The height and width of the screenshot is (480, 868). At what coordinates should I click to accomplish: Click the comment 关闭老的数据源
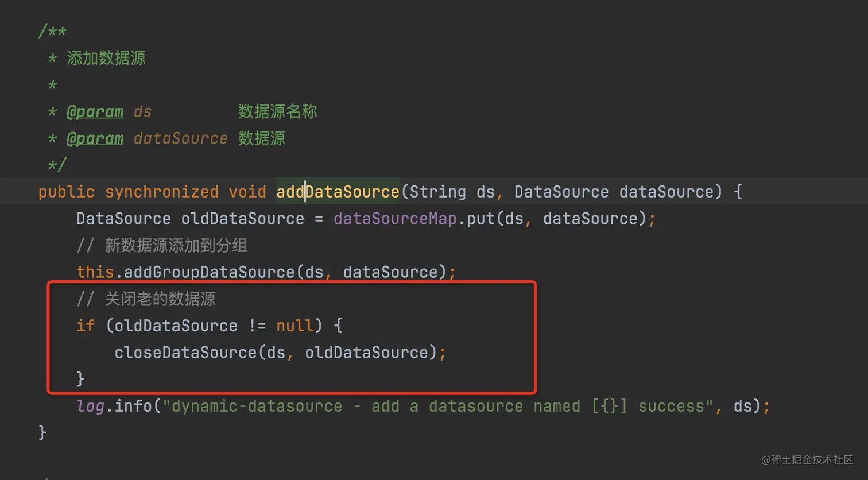point(160,299)
